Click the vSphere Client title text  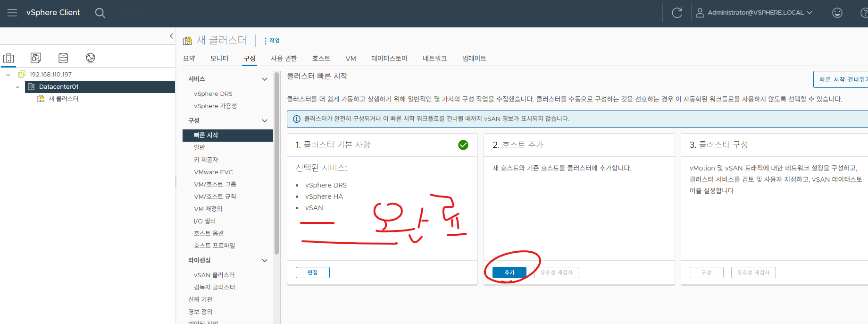point(53,13)
